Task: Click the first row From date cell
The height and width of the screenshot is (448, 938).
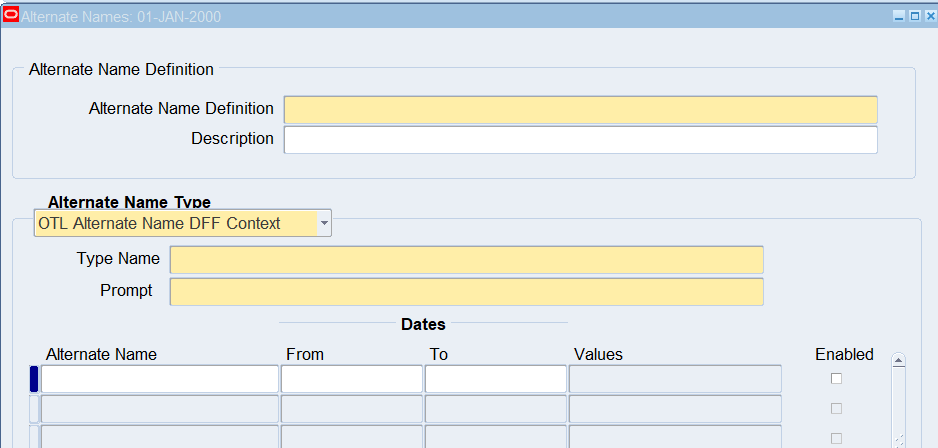Action: 351,379
